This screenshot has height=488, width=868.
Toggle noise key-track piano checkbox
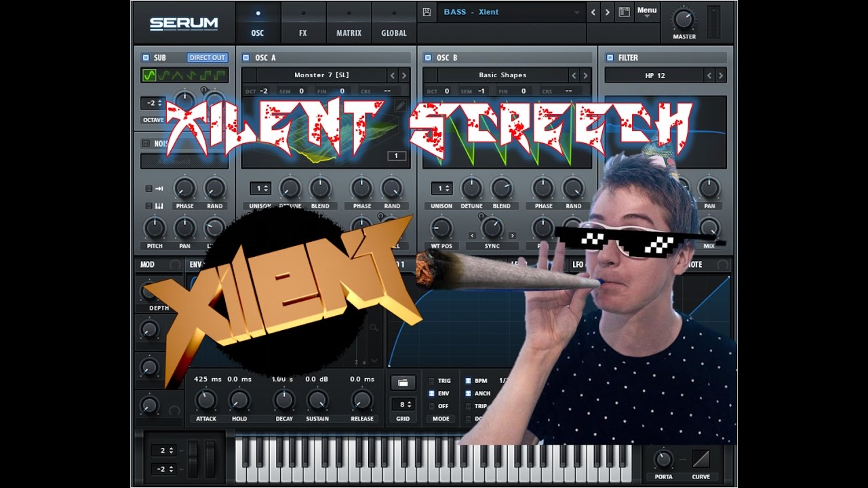tap(149, 206)
